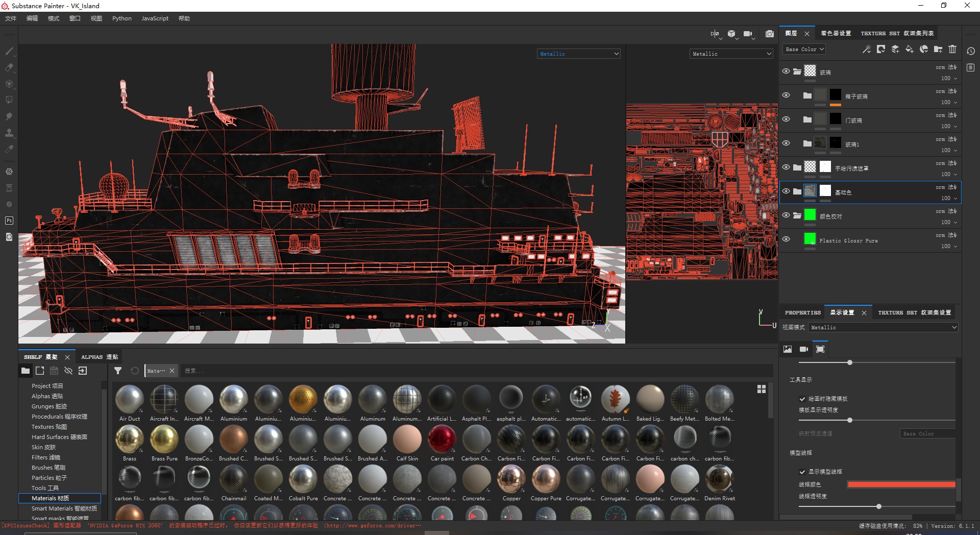Viewport: 980px width, 535px height.
Task: Select the Projection cube tool
Action: click(x=9, y=84)
